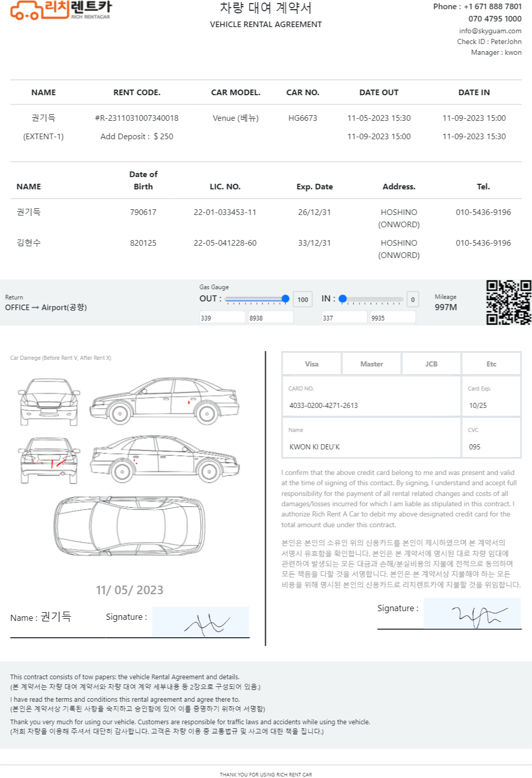The height and width of the screenshot is (778, 532).
Task: Click the IN gas value box showing 0
Action: [x=413, y=299]
